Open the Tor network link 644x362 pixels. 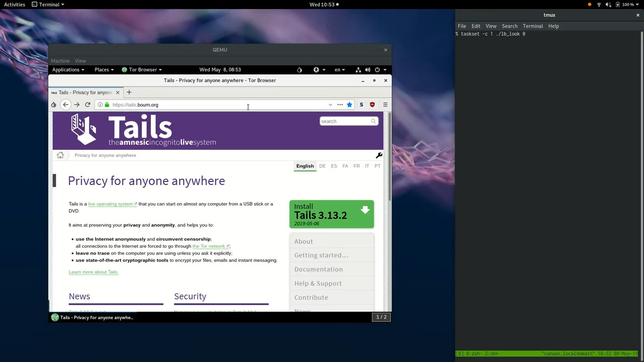pyautogui.click(x=211, y=246)
